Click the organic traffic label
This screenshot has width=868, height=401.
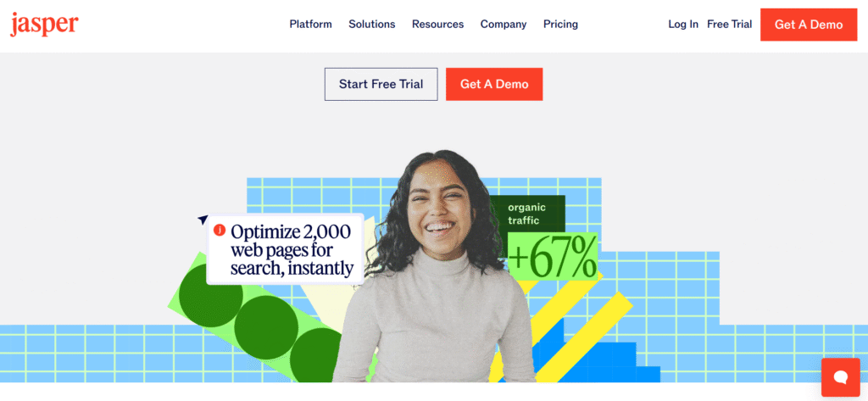[x=527, y=214]
